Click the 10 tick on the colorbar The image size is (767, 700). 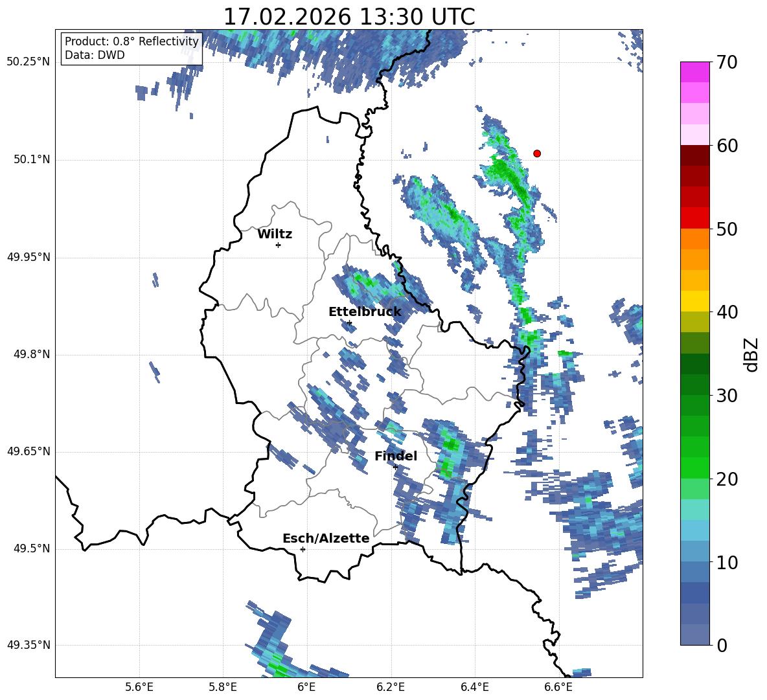pyautogui.click(x=726, y=563)
